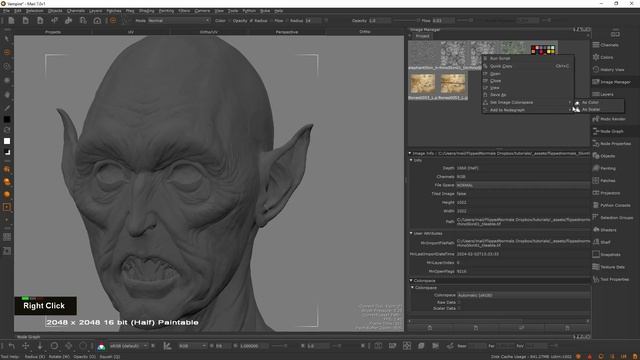This screenshot has width=640, height=360.
Task: Toggle the Raw Data checkbox
Action: pos(459,302)
